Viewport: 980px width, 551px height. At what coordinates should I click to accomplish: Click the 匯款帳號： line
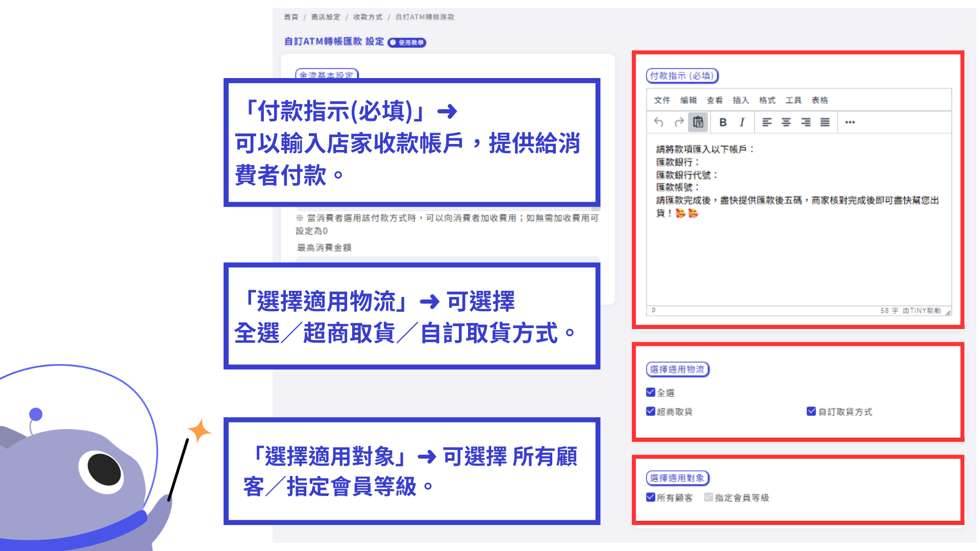point(678,188)
